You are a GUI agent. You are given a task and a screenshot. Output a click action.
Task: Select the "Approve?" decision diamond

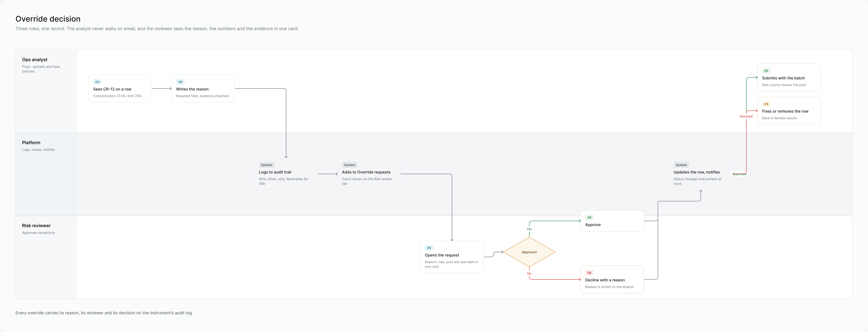click(x=529, y=252)
